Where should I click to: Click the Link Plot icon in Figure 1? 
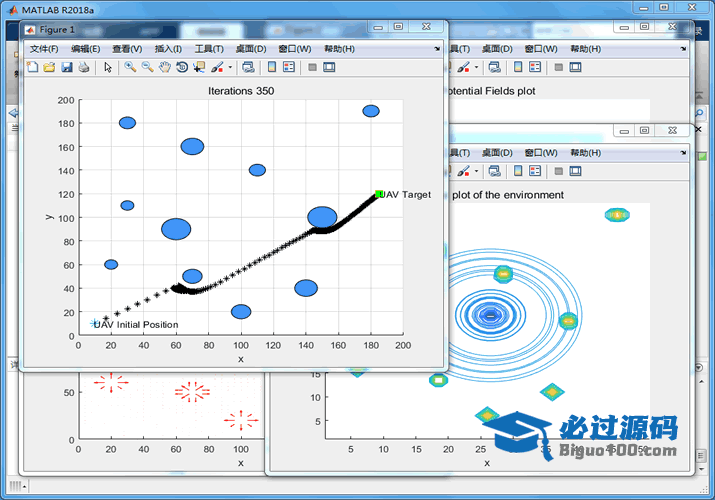249,67
